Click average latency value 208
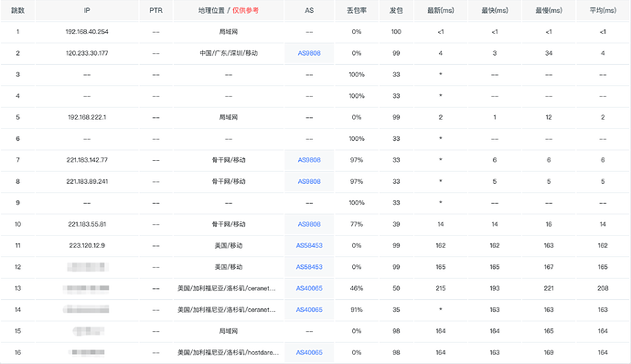This screenshot has width=631, height=364. point(603,288)
